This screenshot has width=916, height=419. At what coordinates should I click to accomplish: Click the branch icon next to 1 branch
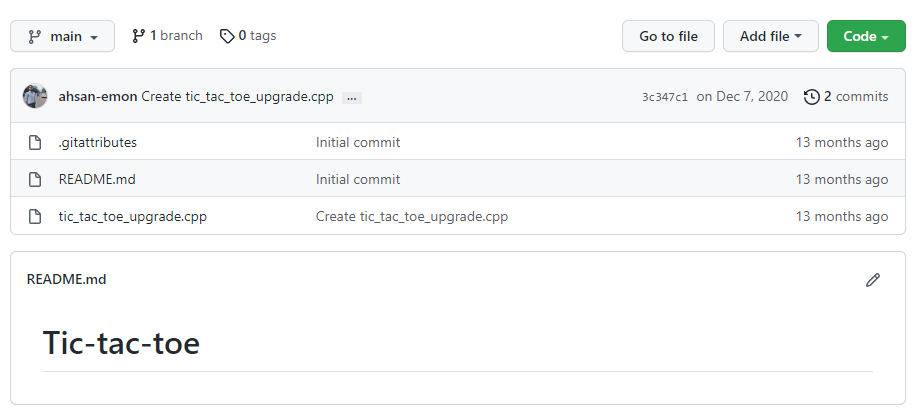click(x=138, y=36)
